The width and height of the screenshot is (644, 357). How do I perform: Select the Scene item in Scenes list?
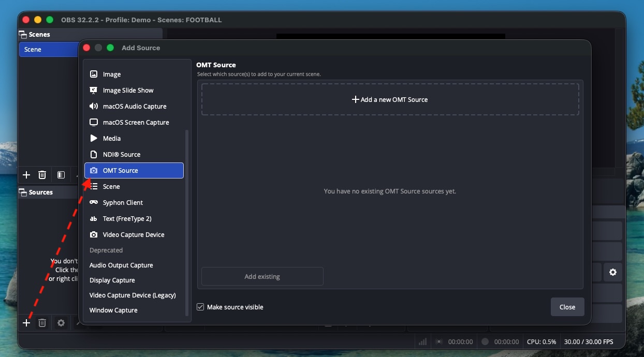pyautogui.click(x=49, y=49)
